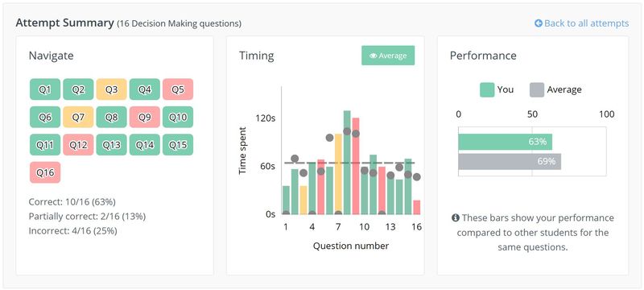Select question Q14 tile
The width and height of the screenshot is (644, 290).
coord(145,144)
